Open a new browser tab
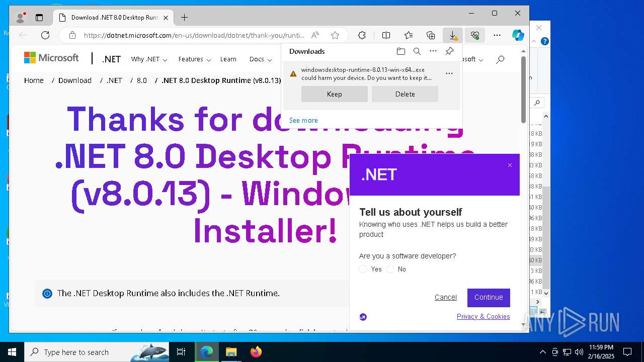Viewport: 644px width, 362px height. tap(185, 18)
